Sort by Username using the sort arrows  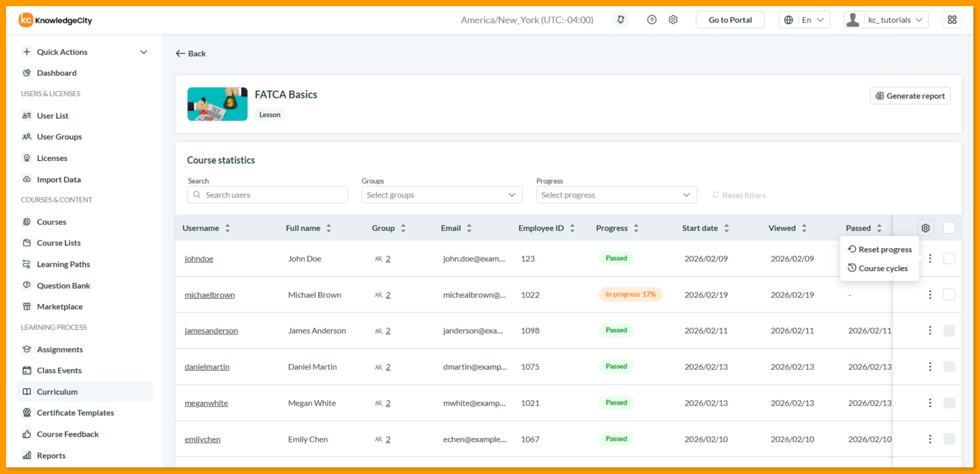228,228
